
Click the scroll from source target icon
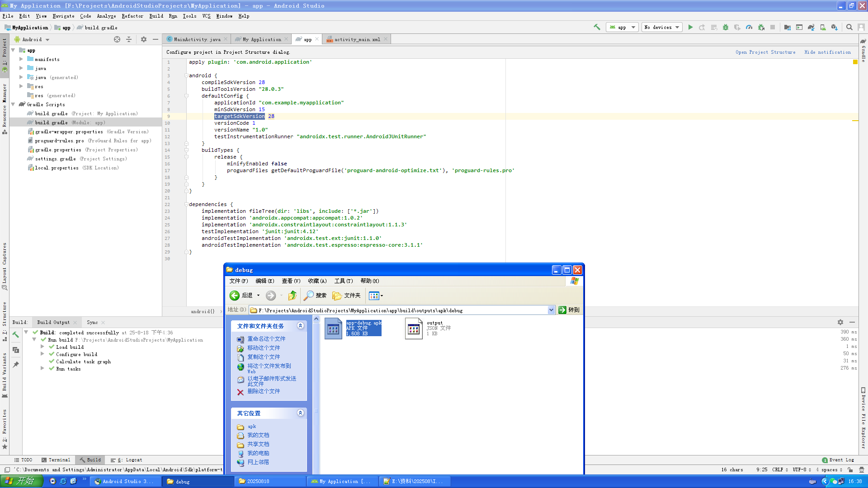(x=117, y=39)
